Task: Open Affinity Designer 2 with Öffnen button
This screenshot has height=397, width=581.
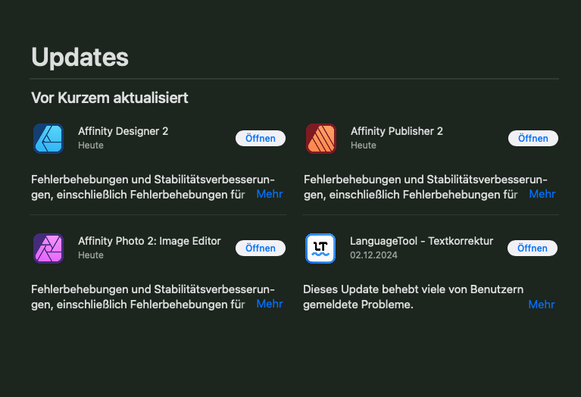Action: [260, 138]
